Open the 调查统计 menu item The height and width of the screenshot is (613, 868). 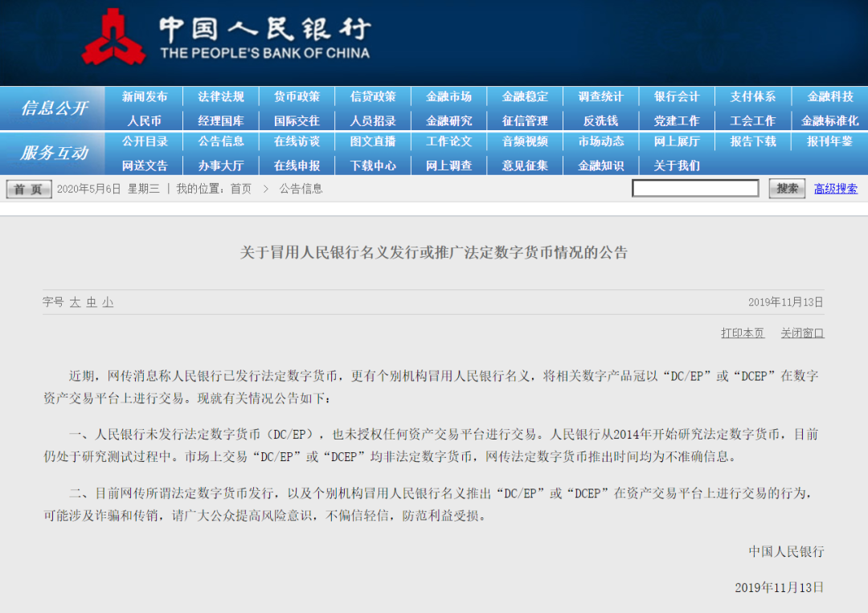(600, 97)
